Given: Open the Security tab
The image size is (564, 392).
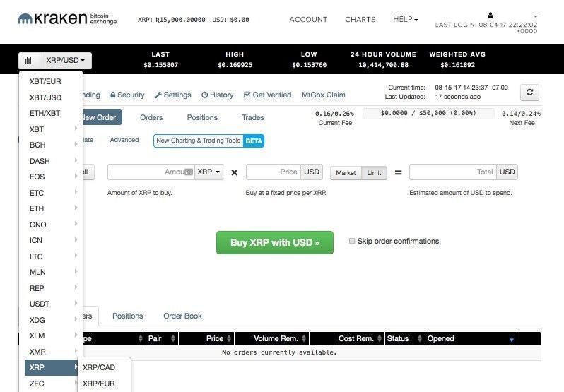Looking at the screenshot, I should 127,95.
